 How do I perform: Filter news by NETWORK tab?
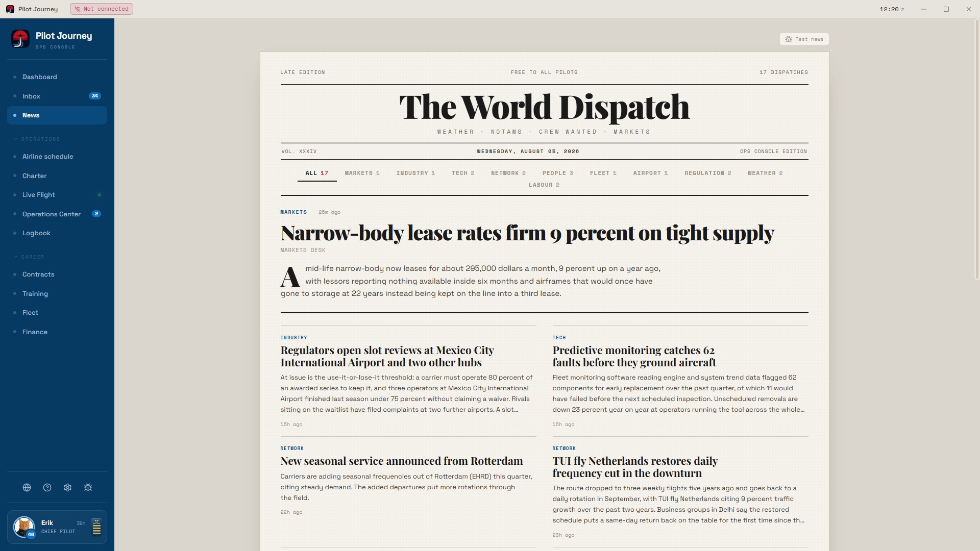508,173
